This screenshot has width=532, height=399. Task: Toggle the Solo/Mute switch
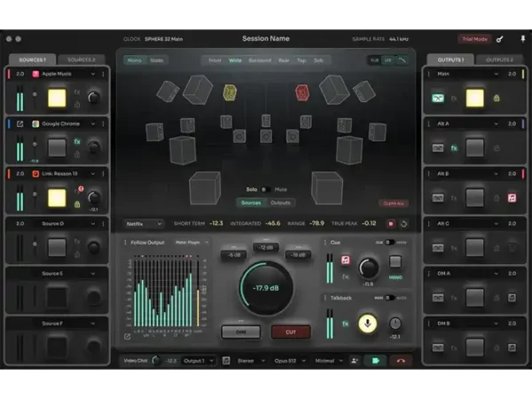pyautogui.click(x=265, y=190)
